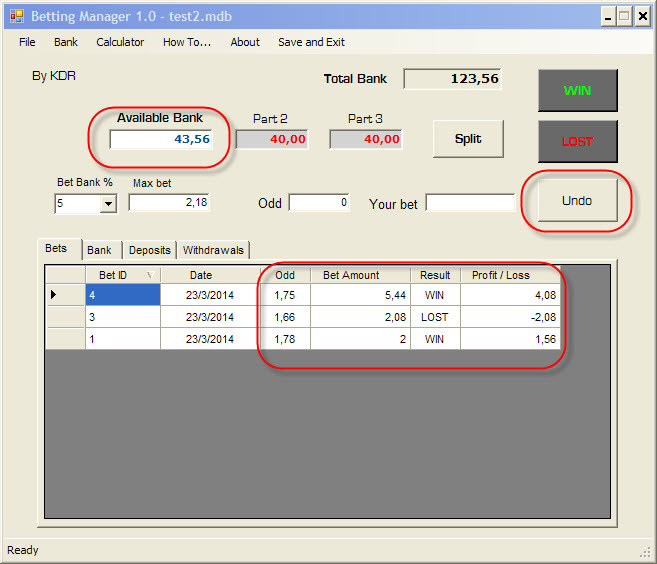This screenshot has height=564, width=657.
Task: Click the Save and Exit menu item
Action: (311, 42)
